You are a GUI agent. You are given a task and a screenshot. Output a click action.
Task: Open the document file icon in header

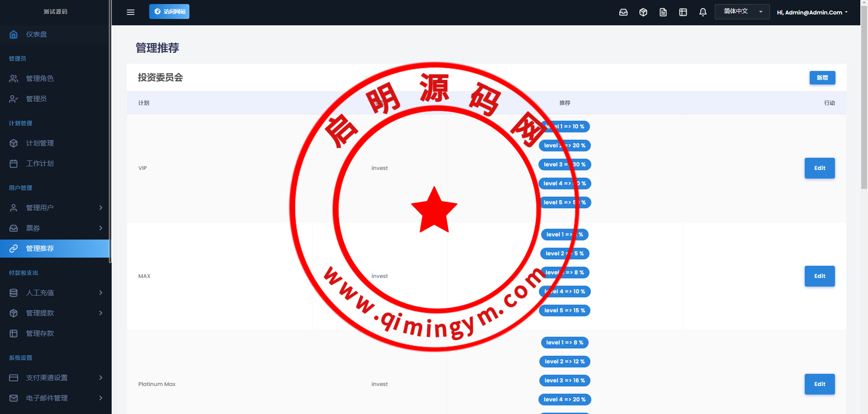[663, 12]
